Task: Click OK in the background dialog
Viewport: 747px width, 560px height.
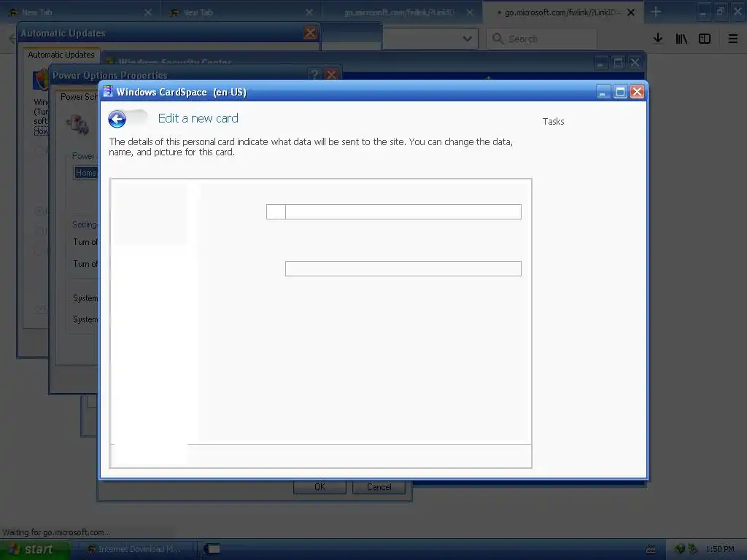Action: (x=320, y=486)
